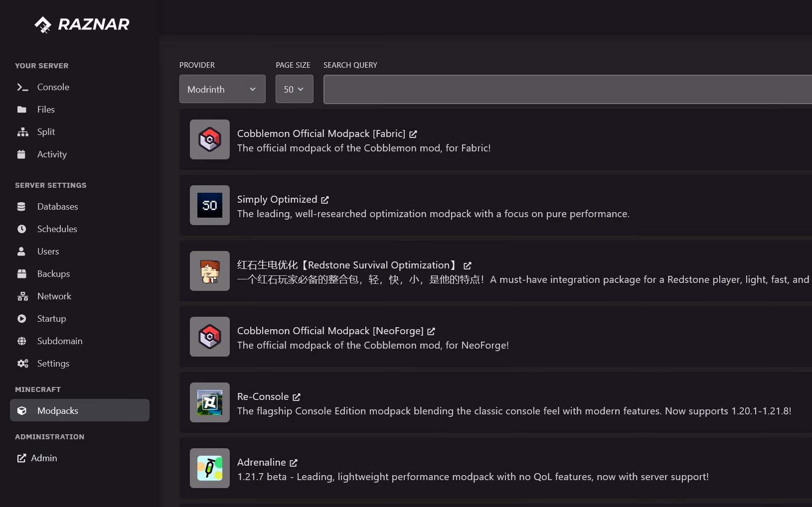Open the Simply Optimized title link
Image resolution: width=812 pixels, height=507 pixels.
coord(277,199)
